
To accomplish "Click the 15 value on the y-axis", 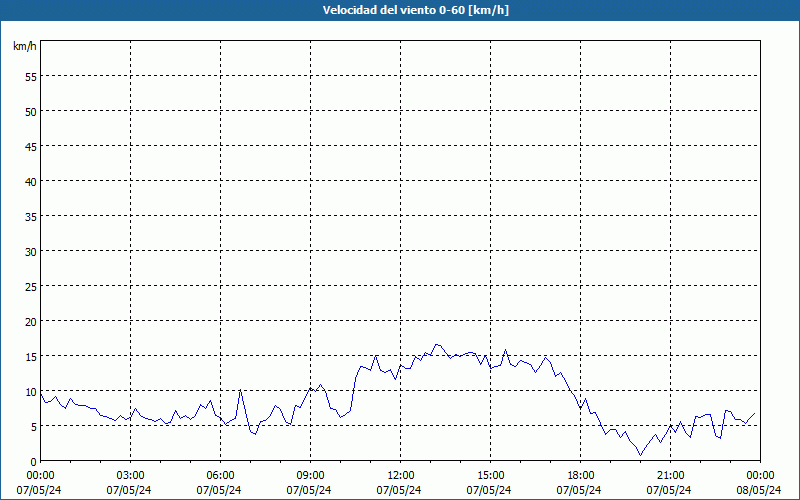I will click(31, 357).
